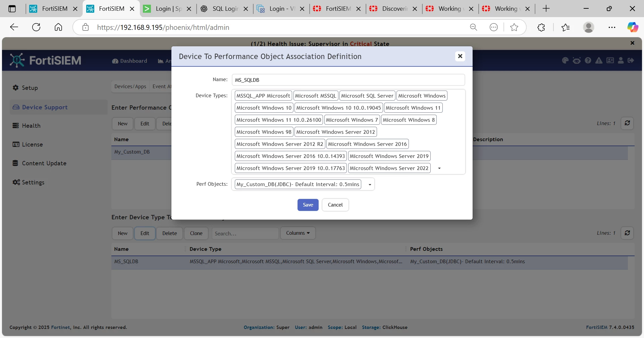Viewport: 644px width, 338px height.
Task: Open a new browser tab
Action: coord(546,9)
